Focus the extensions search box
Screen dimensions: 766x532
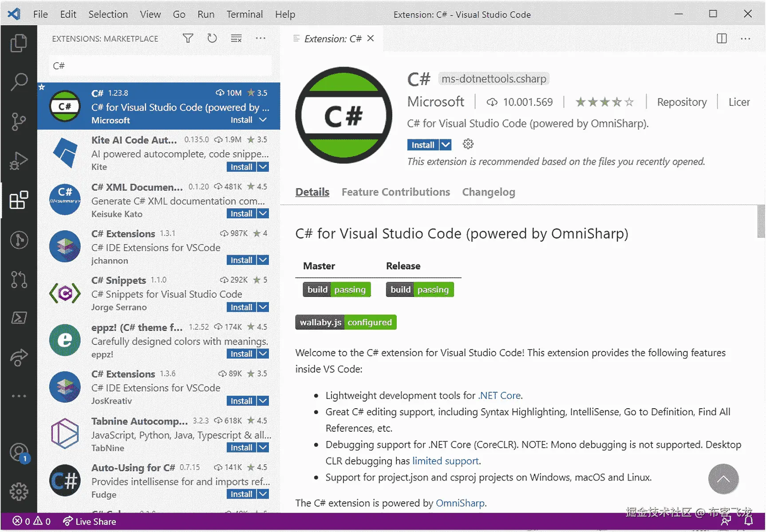tap(160, 66)
